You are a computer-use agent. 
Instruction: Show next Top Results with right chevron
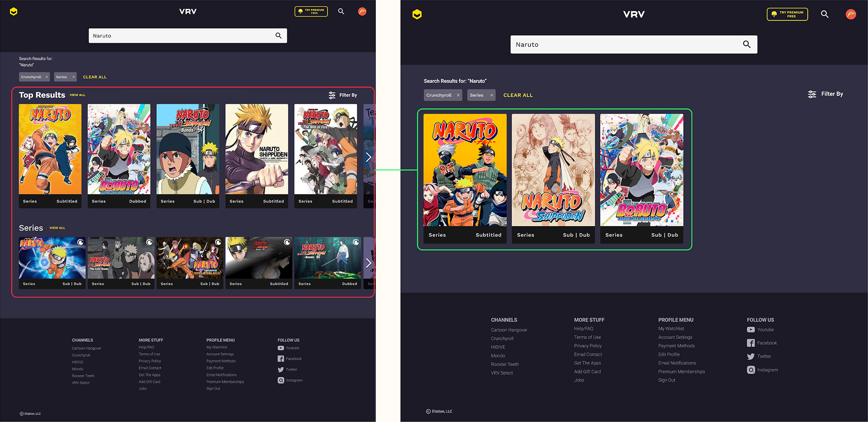coord(368,157)
